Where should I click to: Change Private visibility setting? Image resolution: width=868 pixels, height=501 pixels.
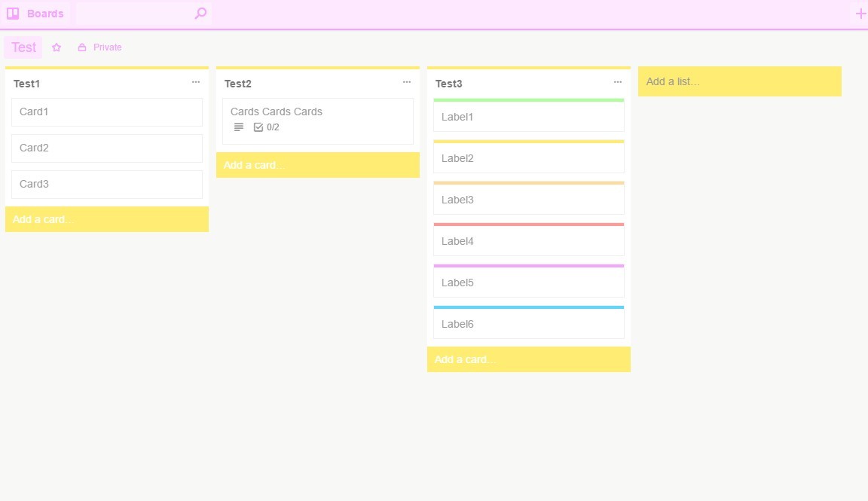click(x=99, y=47)
